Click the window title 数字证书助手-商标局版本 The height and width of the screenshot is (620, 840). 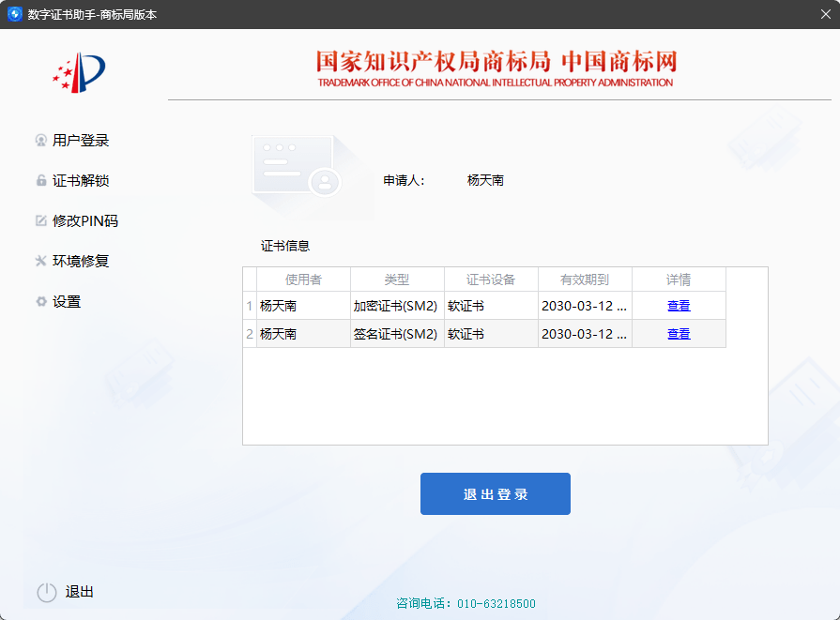(x=92, y=14)
